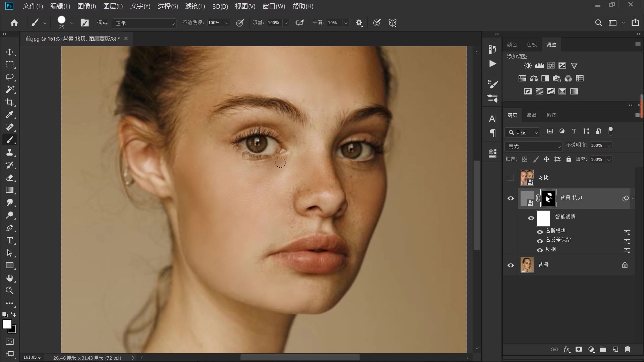
Task: Select the Lasso tool
Action: point(10,77)
